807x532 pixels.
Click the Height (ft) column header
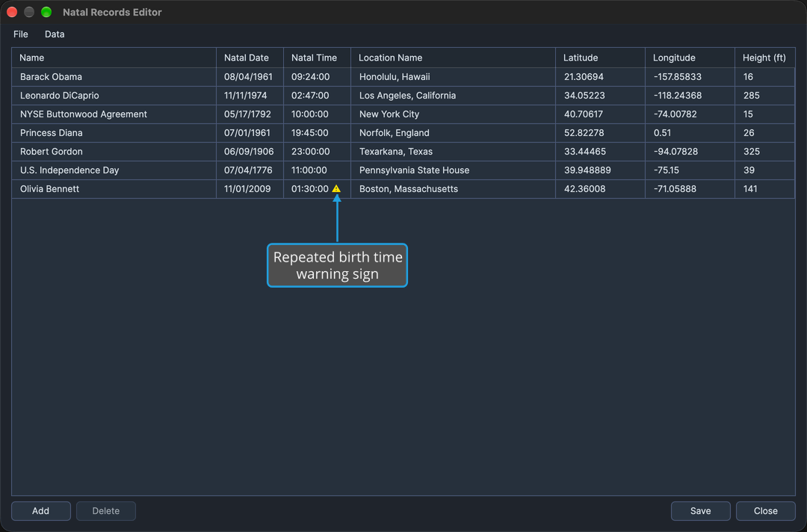(x=765, y=58)
